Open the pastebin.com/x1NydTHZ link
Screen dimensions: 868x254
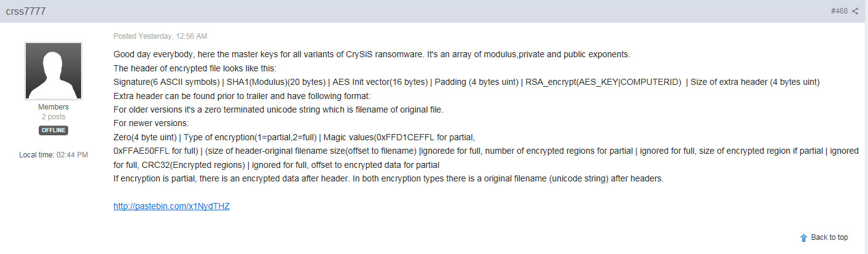171,207
